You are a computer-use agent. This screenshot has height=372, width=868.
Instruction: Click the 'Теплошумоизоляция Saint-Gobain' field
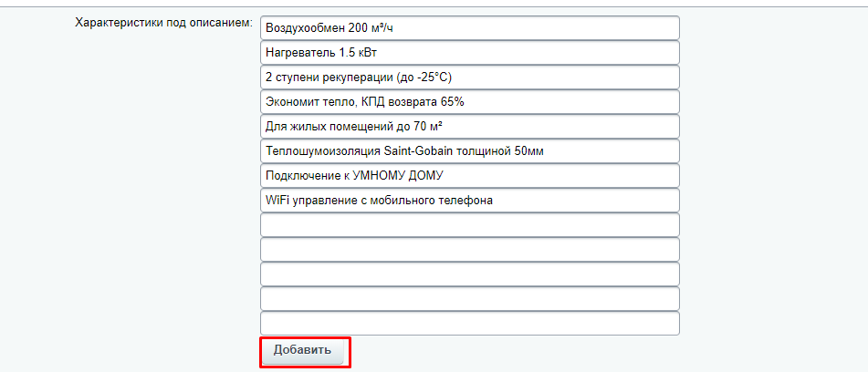pyautogui.click(x=469, y=151)
